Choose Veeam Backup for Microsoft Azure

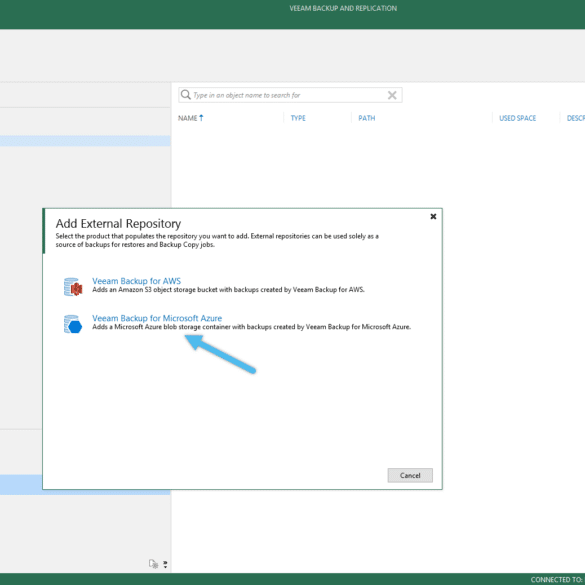(x=157, y=318)
